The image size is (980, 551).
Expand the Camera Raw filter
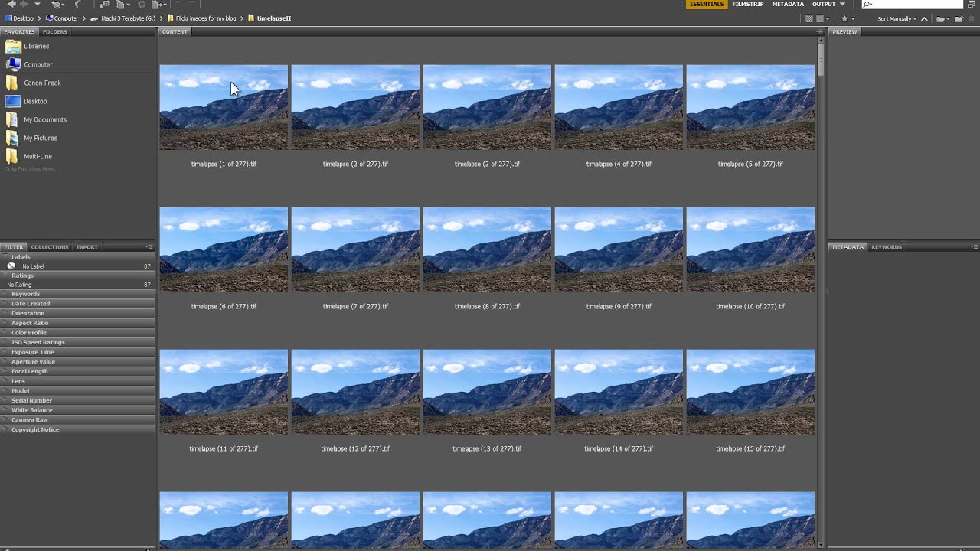coord(77,419)
